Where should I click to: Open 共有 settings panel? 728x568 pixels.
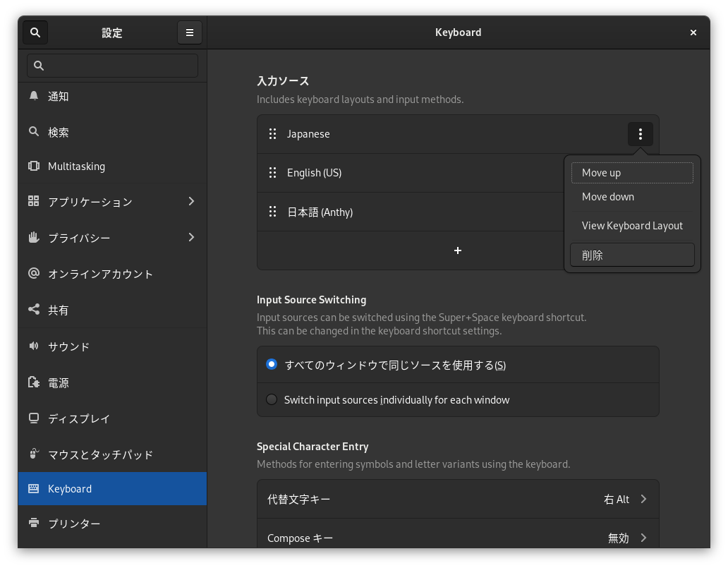[112, 310]
